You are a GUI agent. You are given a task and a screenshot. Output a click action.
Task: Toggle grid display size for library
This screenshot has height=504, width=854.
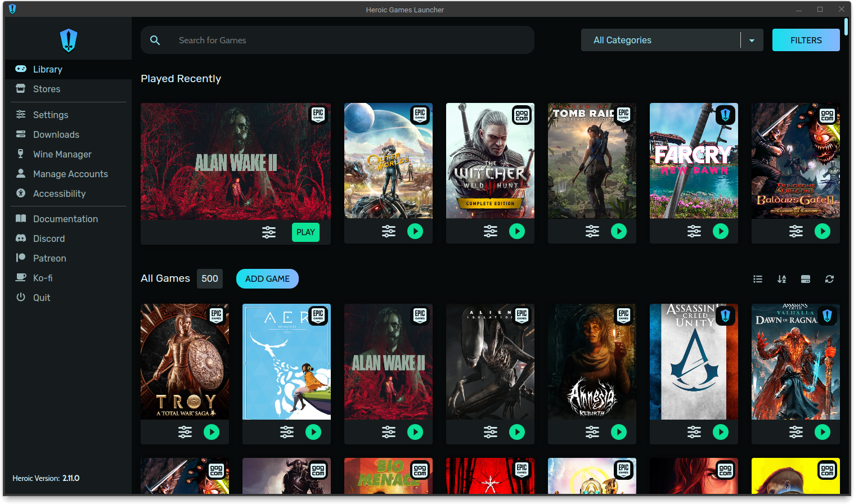(x=806, y=278)
